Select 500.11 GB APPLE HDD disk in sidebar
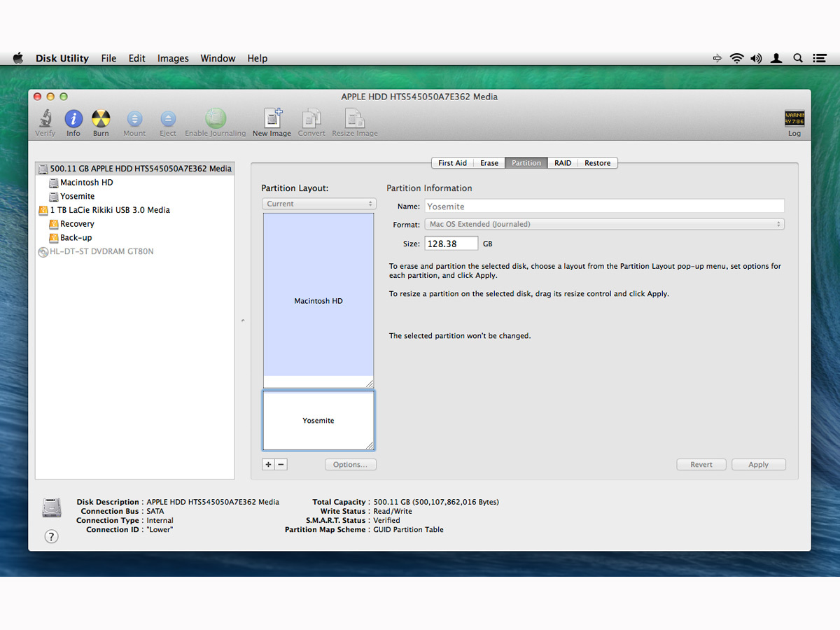 134,169
